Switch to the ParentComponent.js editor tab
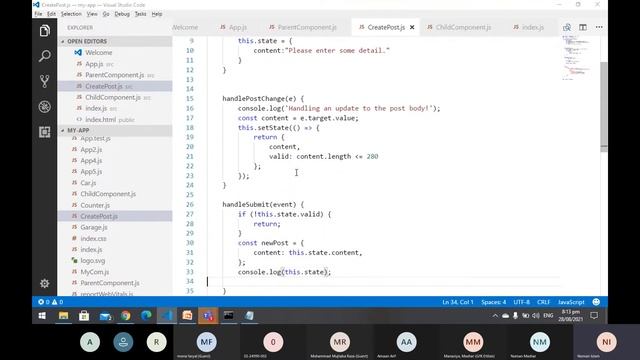Screen dimensions: 640x360 click(303, 27)
